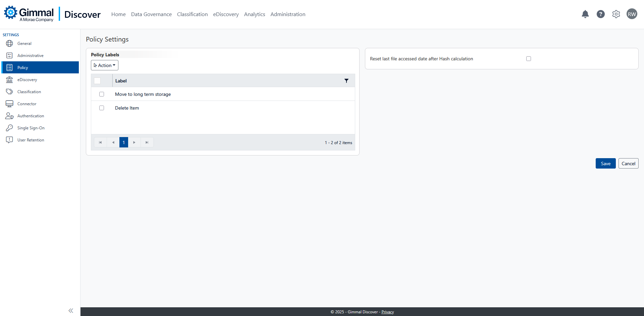Open the filter icon on Label column

pos(347,81)
